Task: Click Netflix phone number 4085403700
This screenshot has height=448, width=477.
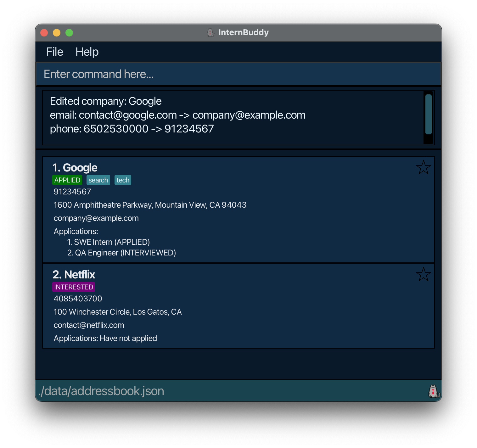Action: pyautogui.click(x=78, y=299)
